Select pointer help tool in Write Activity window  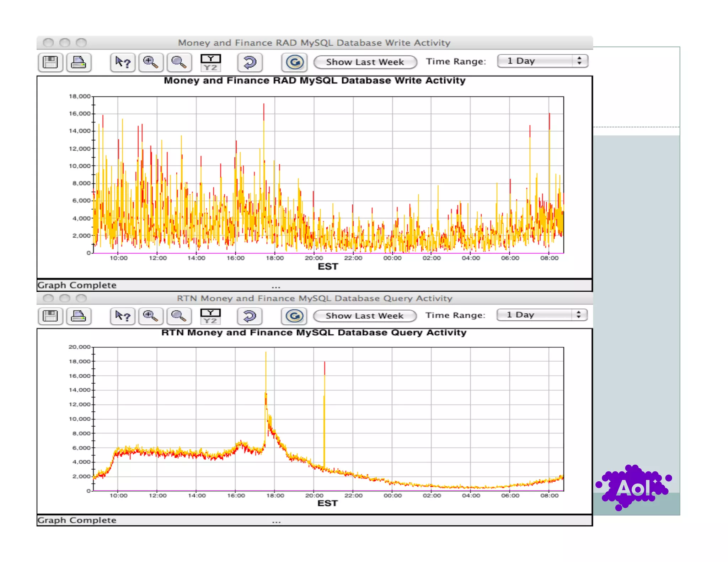[123, 62]
